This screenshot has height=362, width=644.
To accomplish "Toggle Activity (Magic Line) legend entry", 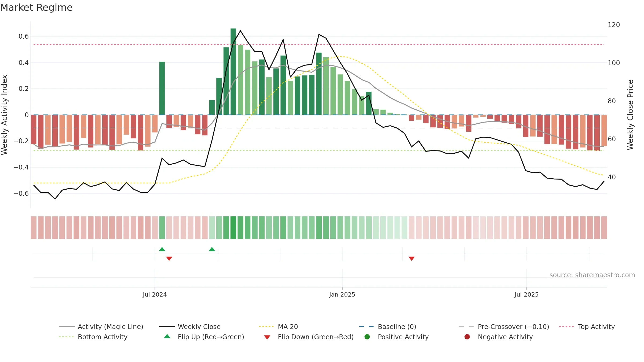I will pos(101,327).
